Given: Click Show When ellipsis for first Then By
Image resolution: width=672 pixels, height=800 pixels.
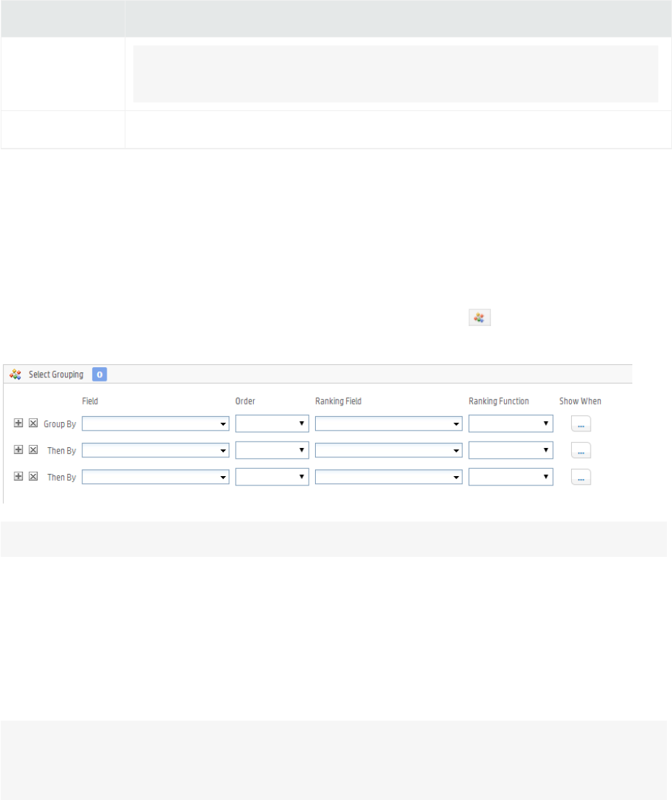Looking at the screenshot, I should click(x=581, y=451).
